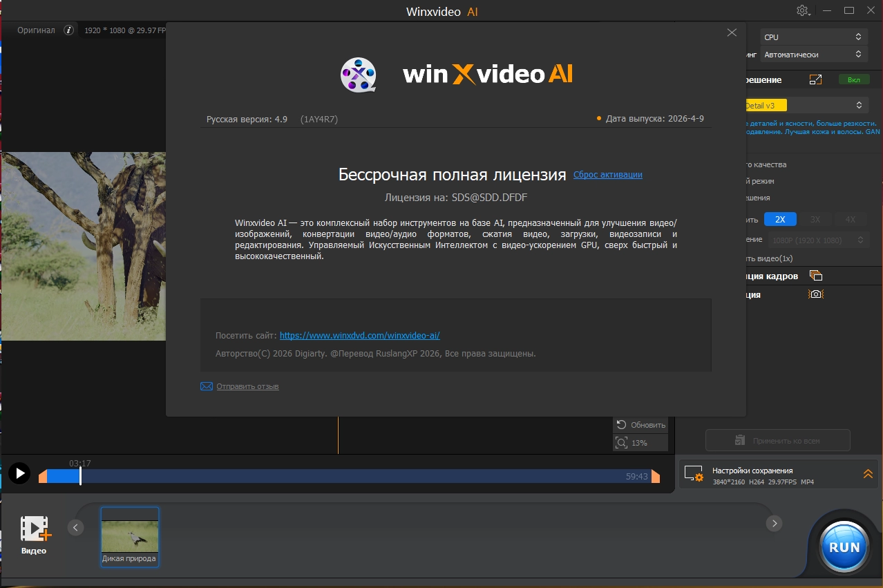This screenshot has width=883, height=588.
Task: Click the Авторство(C) 2026 Digiarty copyright line
Action: [x=376, y=354]
